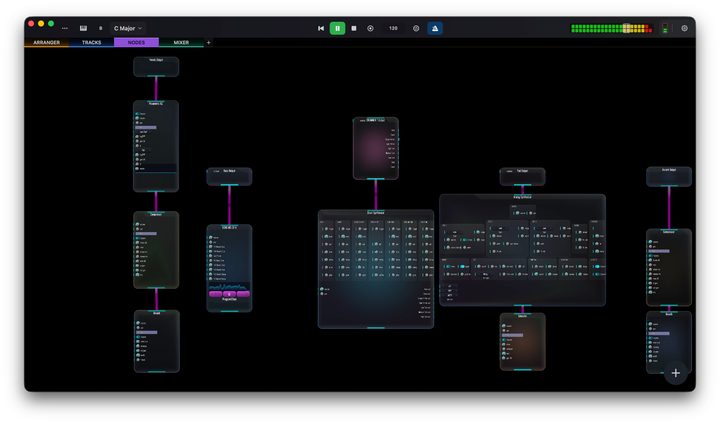Select the node with the pink glow

click(376, 148)
